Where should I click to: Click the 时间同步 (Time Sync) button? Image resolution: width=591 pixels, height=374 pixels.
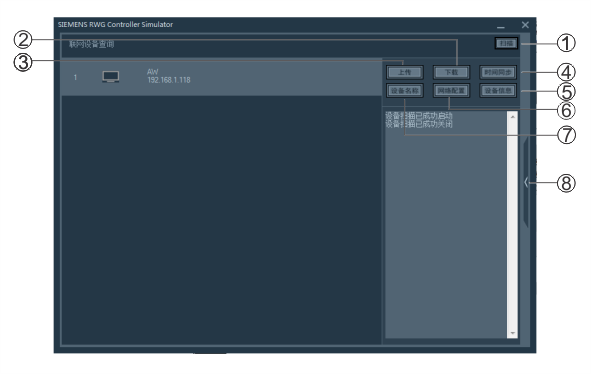point(498,72)
